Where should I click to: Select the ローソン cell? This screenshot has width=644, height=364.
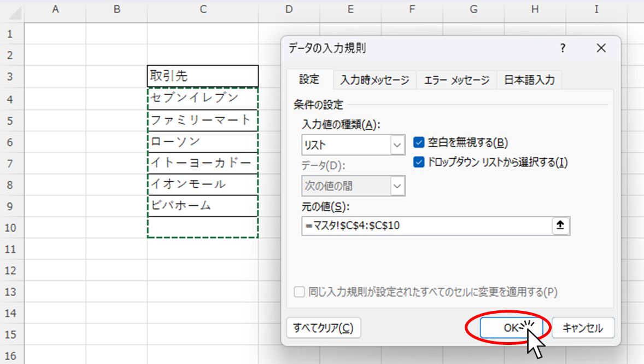point(203,141)
